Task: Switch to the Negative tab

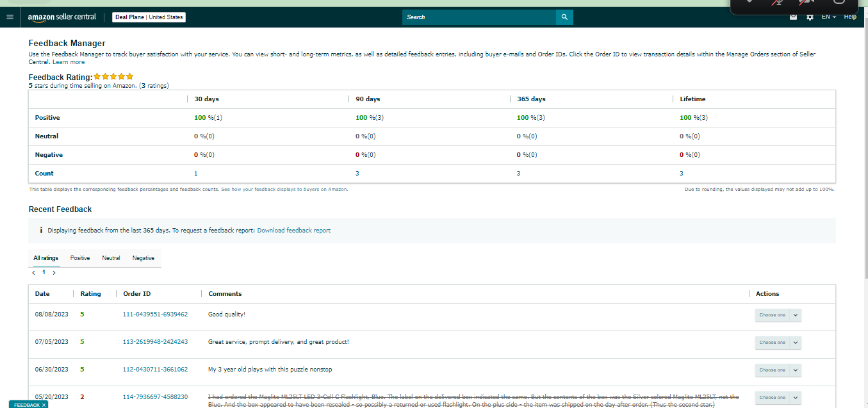Action: pos(143,258)
